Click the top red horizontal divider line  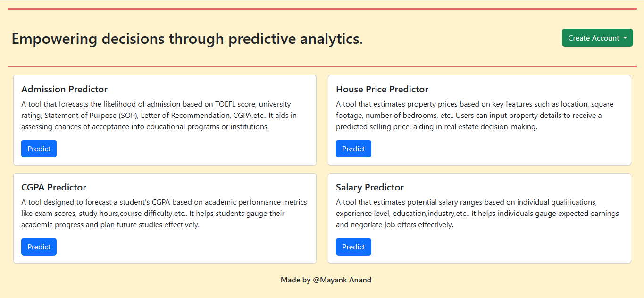point(322,9)
